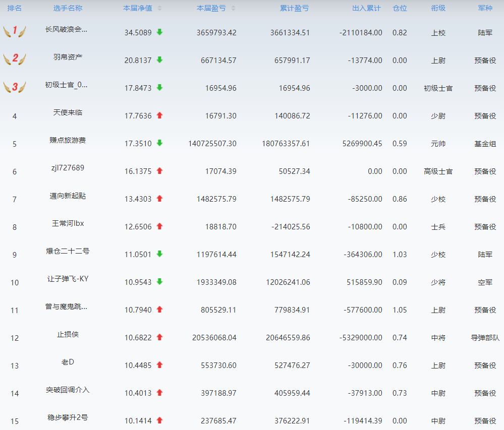Image resolution: width=504 pixels, height=430 pixels.
Task: Click the 选手名称 column header
Action: (x=68, y=9)
